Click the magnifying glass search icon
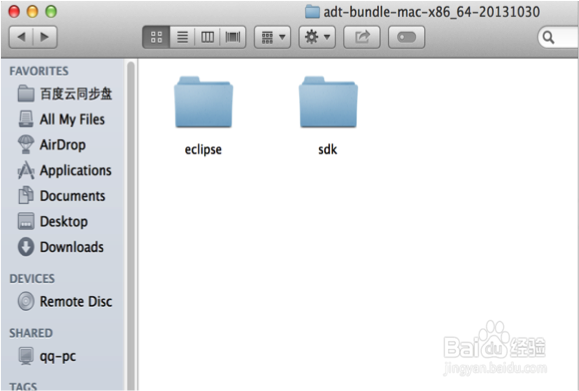The width and height of the screenshot is (579, 391). click(x=548, y=37)
